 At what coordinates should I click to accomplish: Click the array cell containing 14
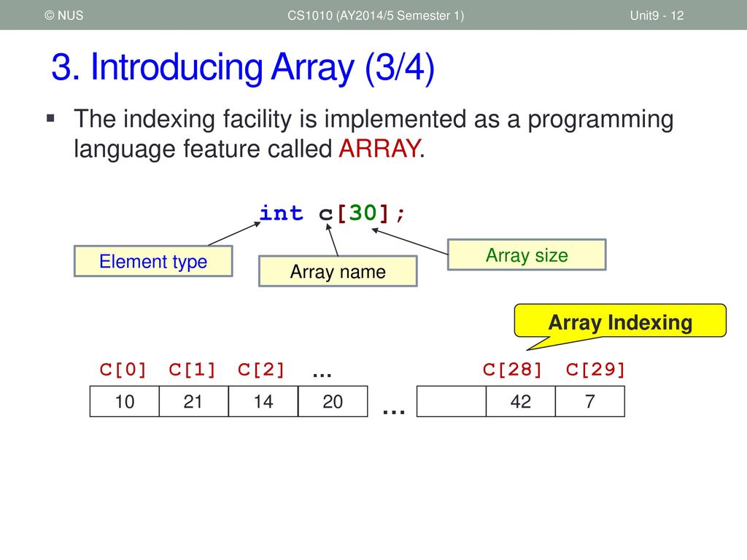point(263,402)
